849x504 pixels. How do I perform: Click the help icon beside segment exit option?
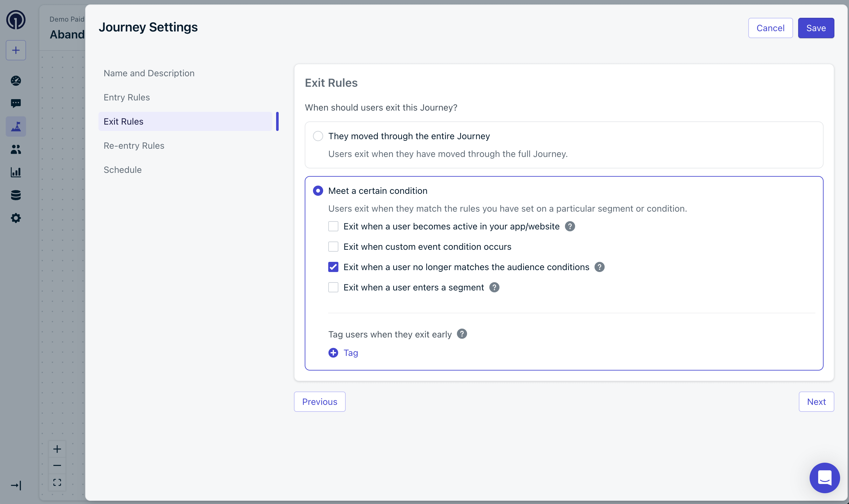494,287
